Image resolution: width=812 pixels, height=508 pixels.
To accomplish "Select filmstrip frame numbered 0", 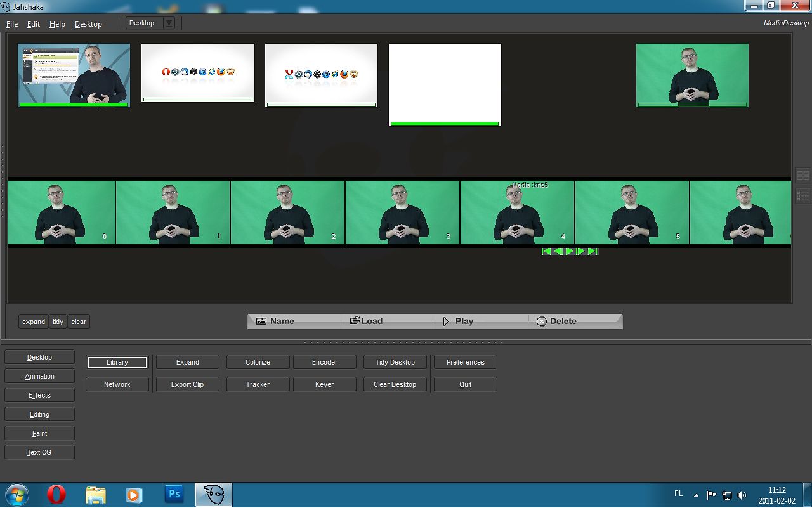I will (x=62, y=212).
